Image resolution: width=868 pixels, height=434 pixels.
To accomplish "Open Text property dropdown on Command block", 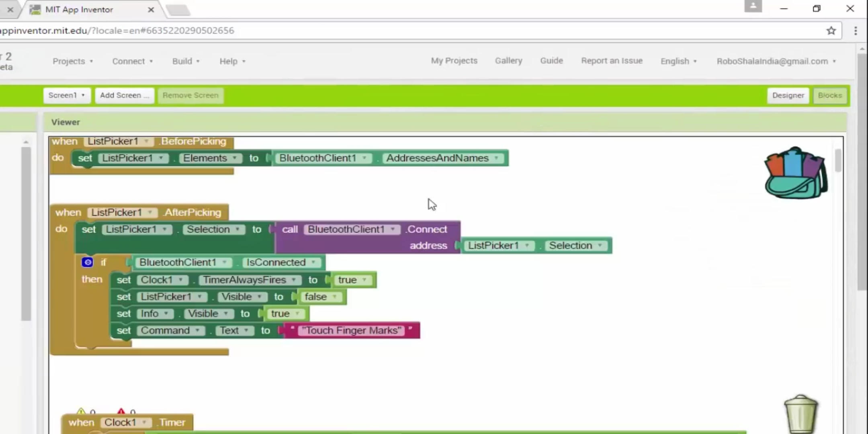I will [x=234, y=331].
